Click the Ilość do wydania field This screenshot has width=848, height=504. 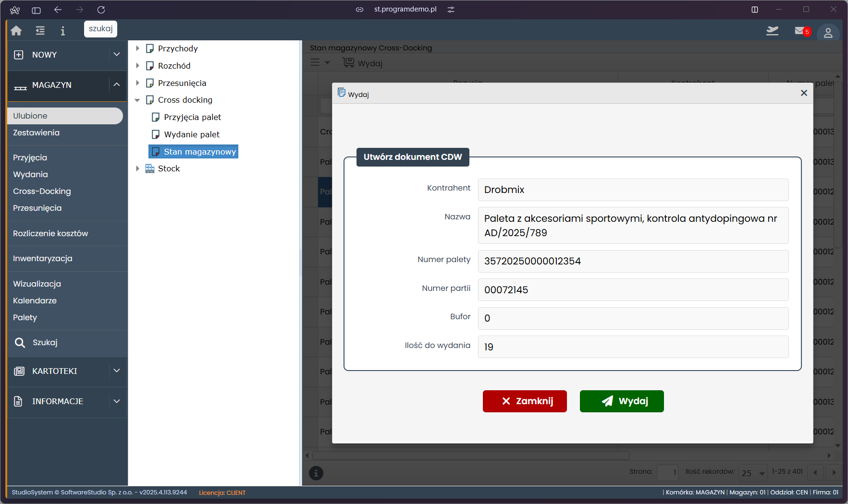click(633, 347)
